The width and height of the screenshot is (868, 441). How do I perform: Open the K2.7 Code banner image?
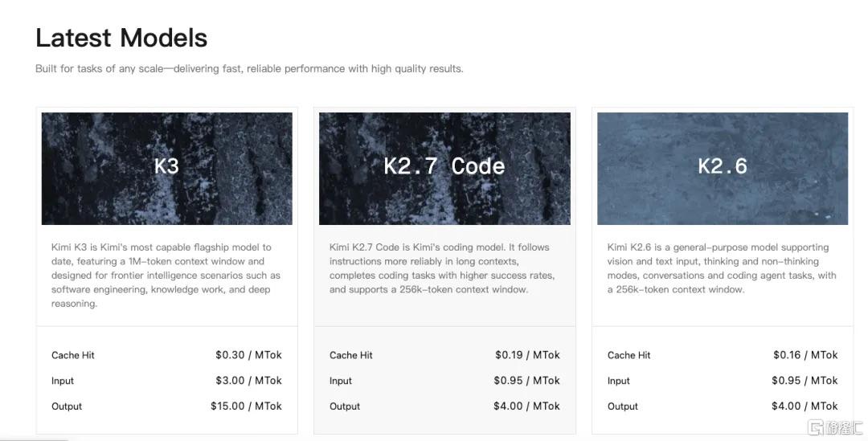444,168
